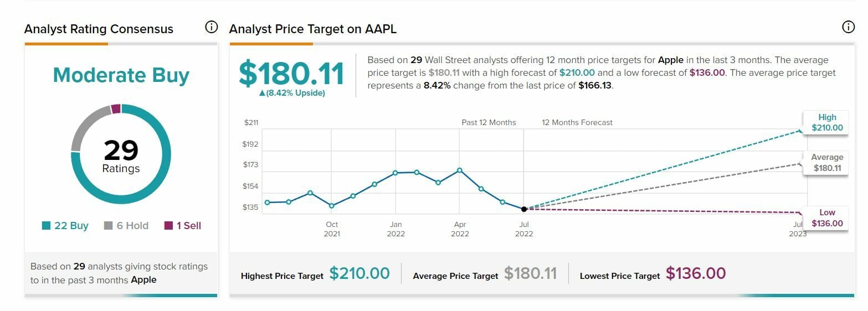Click the teal Buy legend square
This screenshot has width=868, height=311.
[x=47, y=226]
